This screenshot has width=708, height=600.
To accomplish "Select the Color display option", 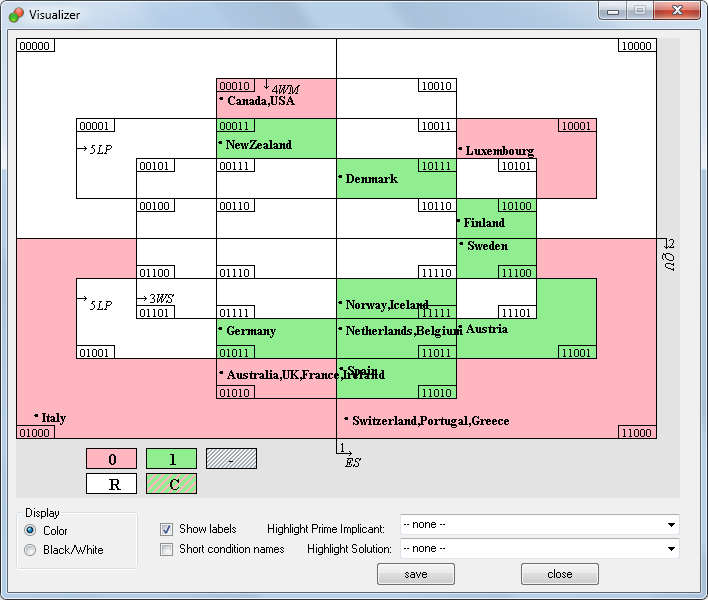I will point(31,531).
